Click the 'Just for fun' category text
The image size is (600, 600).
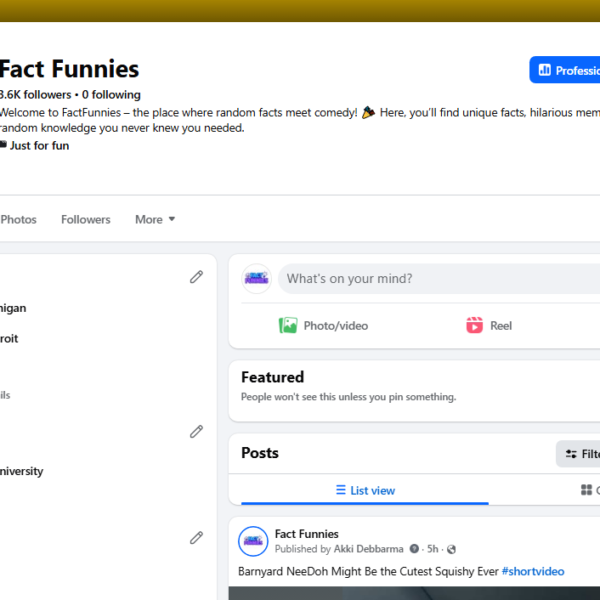(x=39, y=146)
